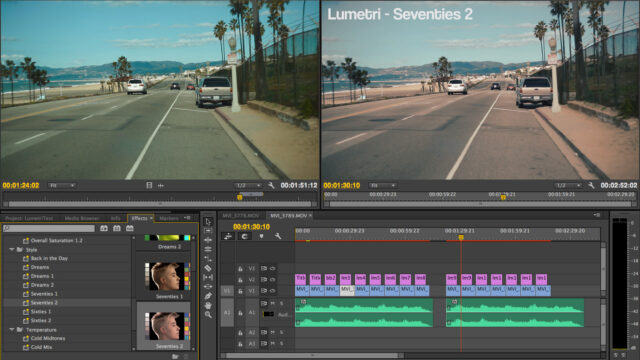640x360 pixels.
Task: Mute audio track A1
Action: click(x=273, y=304)
